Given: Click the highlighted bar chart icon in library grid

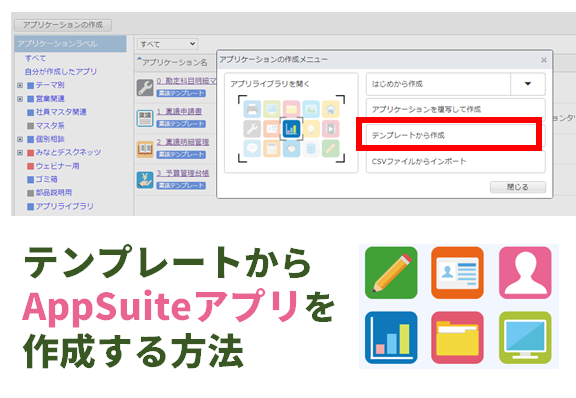Looking at the screenshot, I should 292,129.
